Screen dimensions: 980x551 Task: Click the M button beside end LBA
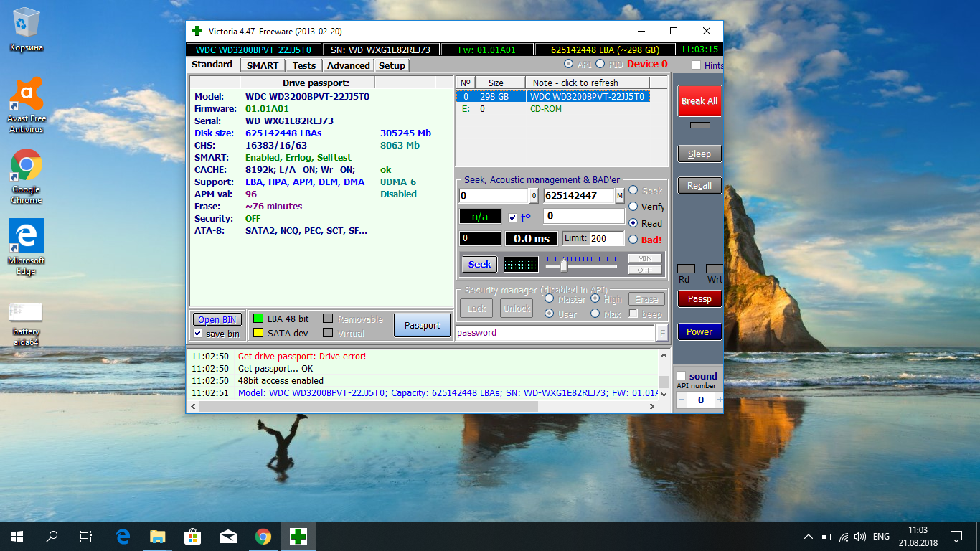[x=619, y=196]
